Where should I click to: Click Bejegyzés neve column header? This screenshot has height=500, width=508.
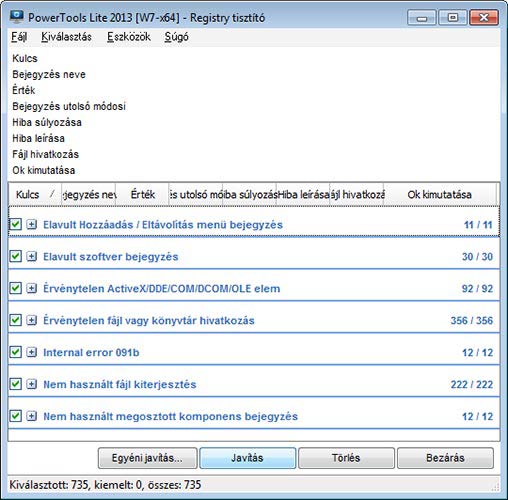[x=89, y=194]
